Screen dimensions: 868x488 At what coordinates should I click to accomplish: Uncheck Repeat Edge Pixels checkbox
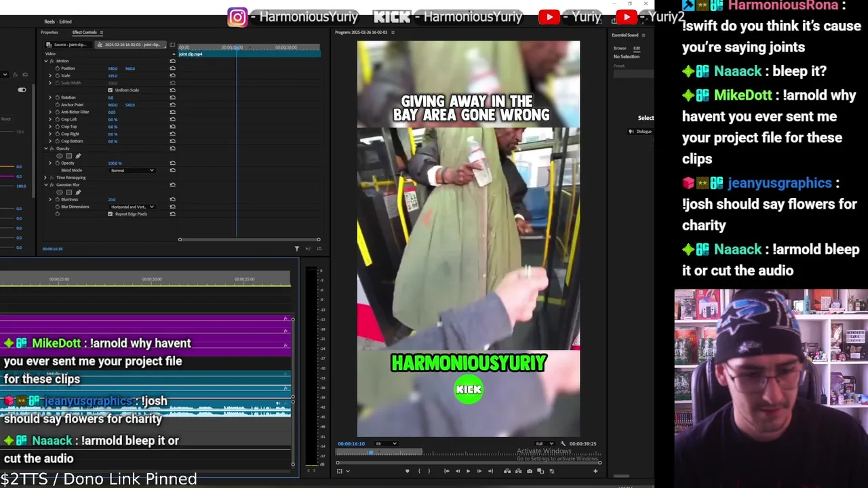pyautogui.click(x=110, y=214)
